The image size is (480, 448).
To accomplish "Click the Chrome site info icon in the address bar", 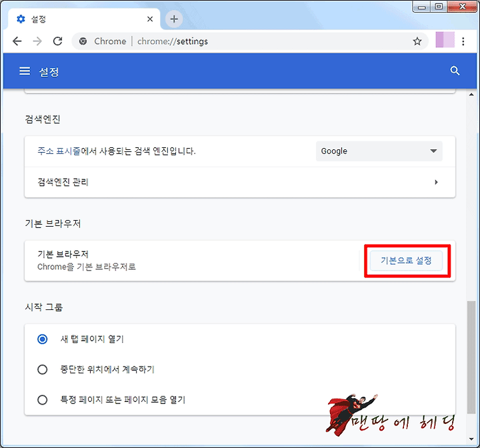I will pyautogui.click(x=83, y=41).
